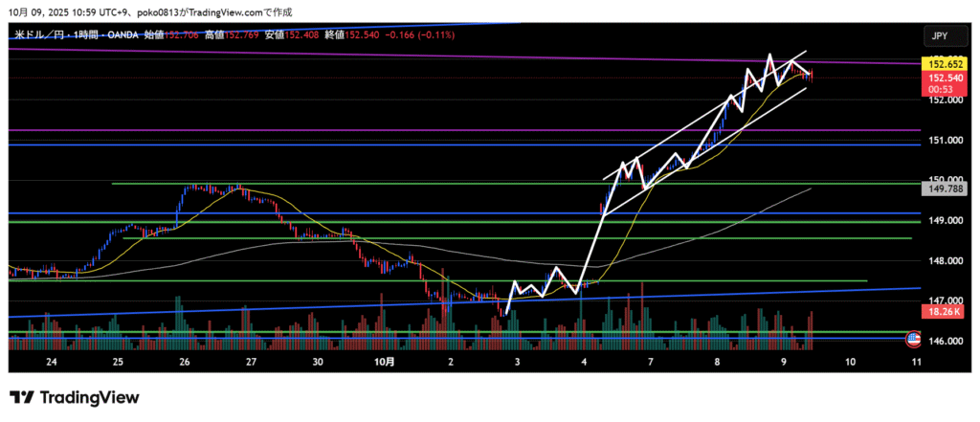Screen dimensions: 980x422
Task: Click the red 152.540 current price label
Action: (938, 78)
